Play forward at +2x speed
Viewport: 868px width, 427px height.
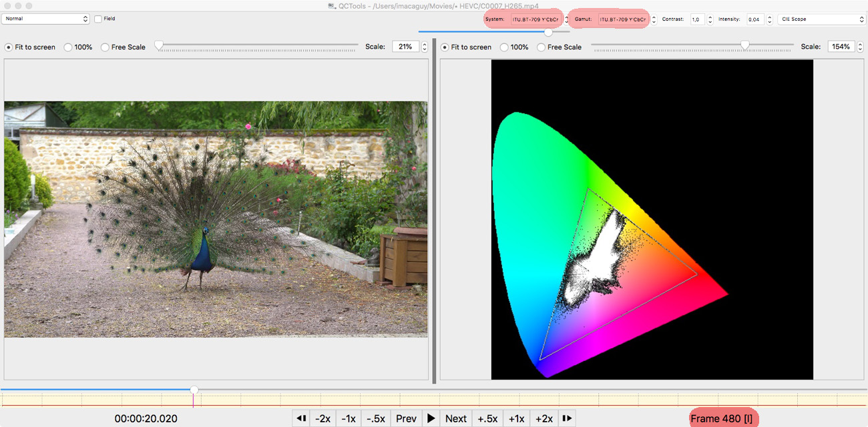tap(544, 418)
